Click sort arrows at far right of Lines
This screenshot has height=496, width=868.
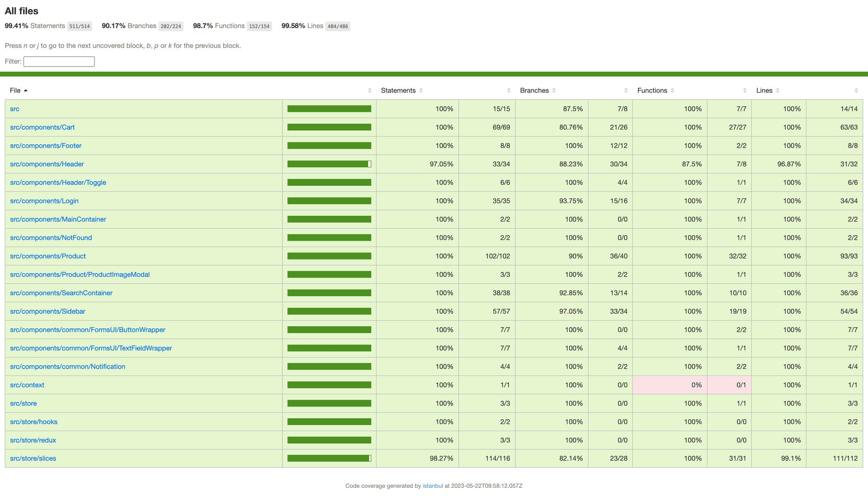click(856, 90)
